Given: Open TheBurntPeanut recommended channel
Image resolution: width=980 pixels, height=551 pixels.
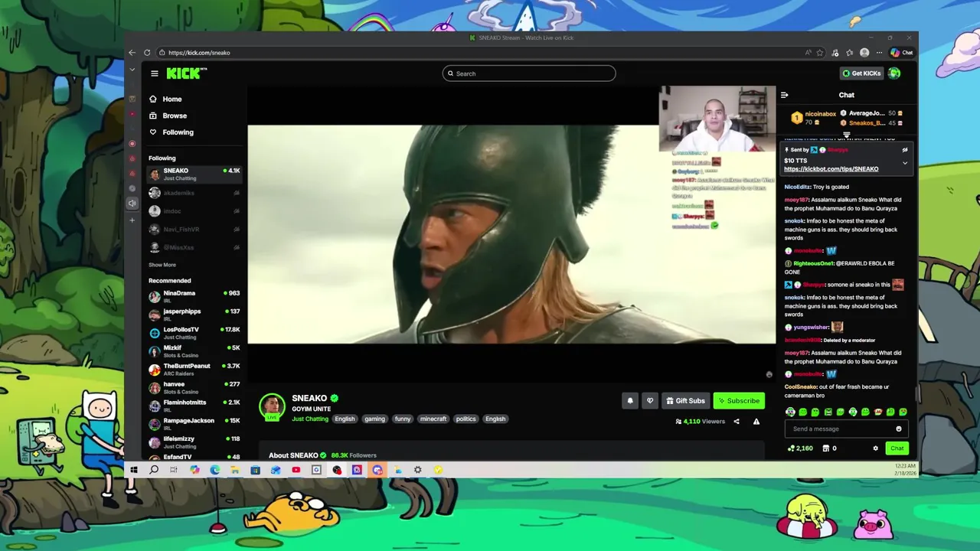Looking at the screenshot, I should [194, 370].
